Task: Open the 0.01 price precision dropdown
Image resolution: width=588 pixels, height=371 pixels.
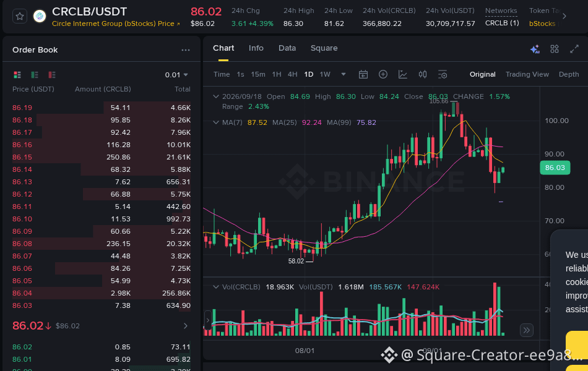Action: tap(176, 75)
